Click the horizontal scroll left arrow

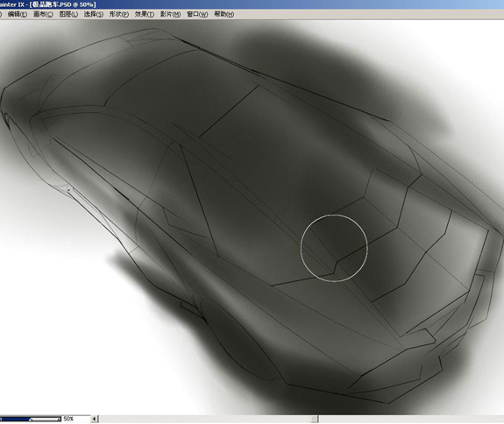click(x=94, y=419)
